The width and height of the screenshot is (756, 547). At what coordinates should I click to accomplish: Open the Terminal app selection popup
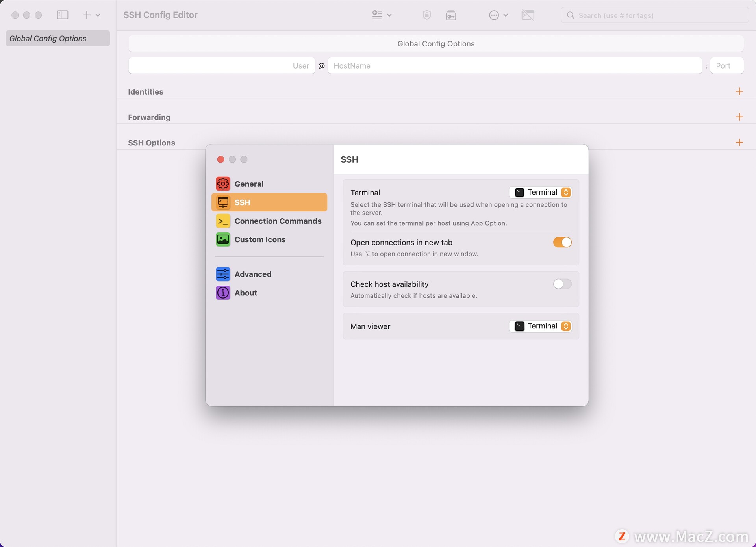coord(541,192)
